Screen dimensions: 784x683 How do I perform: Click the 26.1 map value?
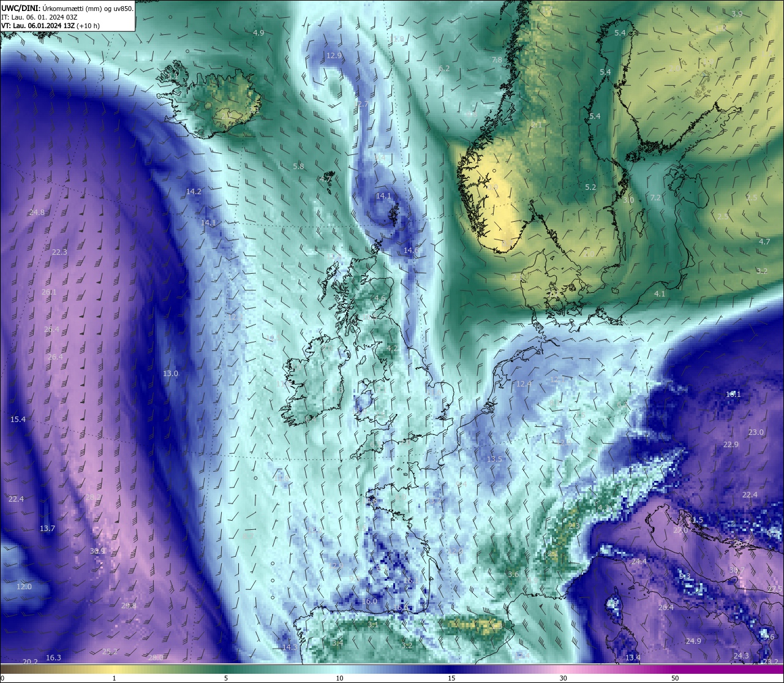(x=49, y=292)
